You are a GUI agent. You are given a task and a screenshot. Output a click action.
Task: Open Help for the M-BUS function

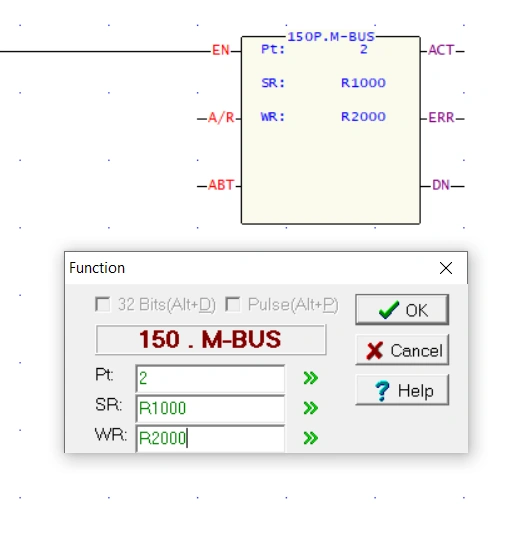[x=402, y=390]
